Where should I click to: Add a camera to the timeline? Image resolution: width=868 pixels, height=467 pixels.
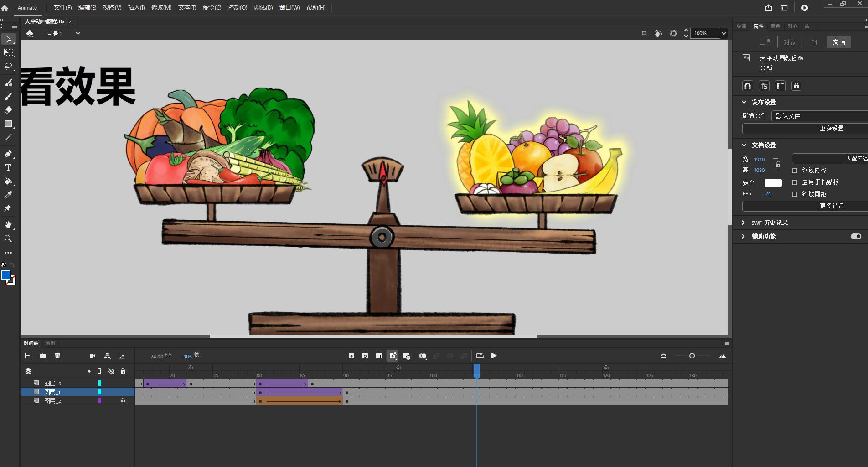(x=93, y=356)
